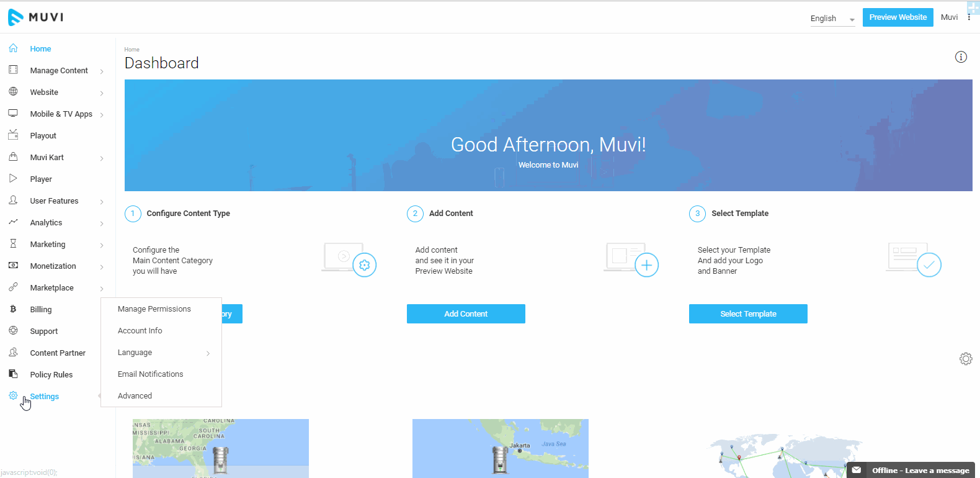Click the South Carolina map thumbnail
980x478 pixels.
(221, 448)
